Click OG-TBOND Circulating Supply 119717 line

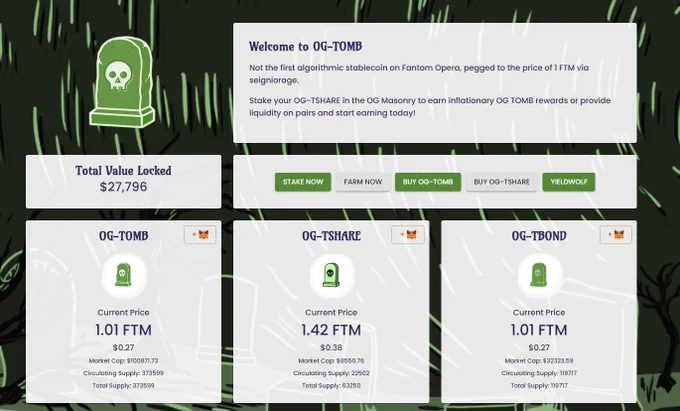(539, 373)
